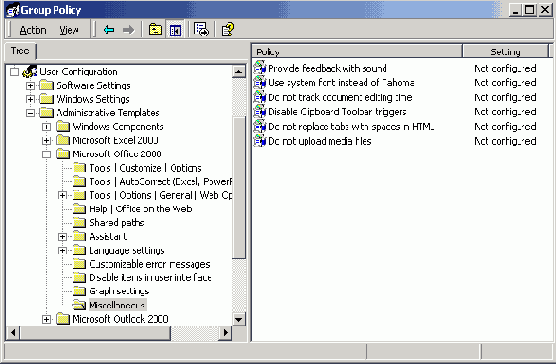Select Disable Clipboard Toolbar triggers policy
This screenshot has height=364, width=556.
[x=337, y=112]
